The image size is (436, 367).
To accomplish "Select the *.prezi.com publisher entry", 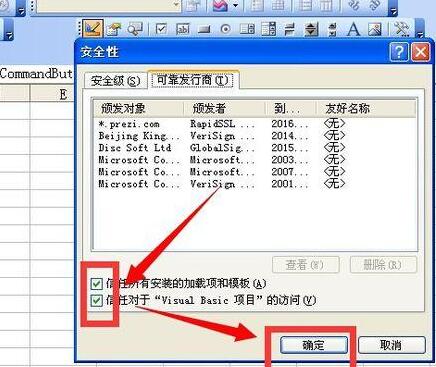I will click(129, 124).
